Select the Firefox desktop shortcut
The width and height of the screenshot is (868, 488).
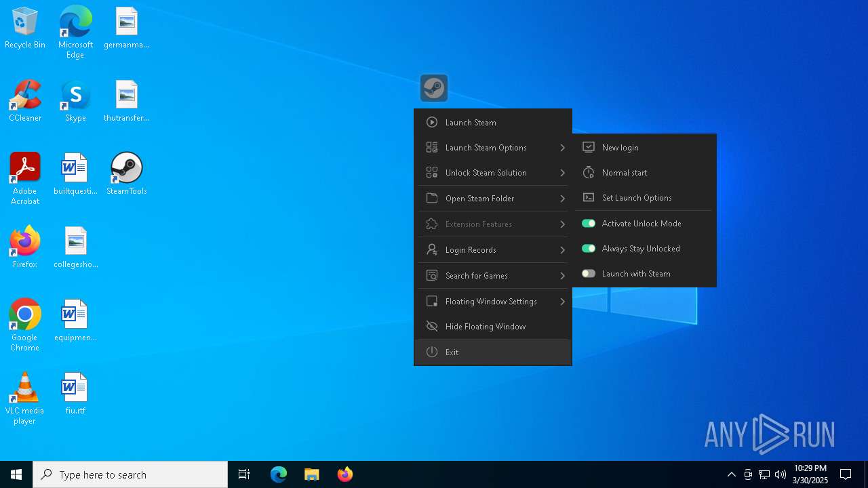point(25,247)
